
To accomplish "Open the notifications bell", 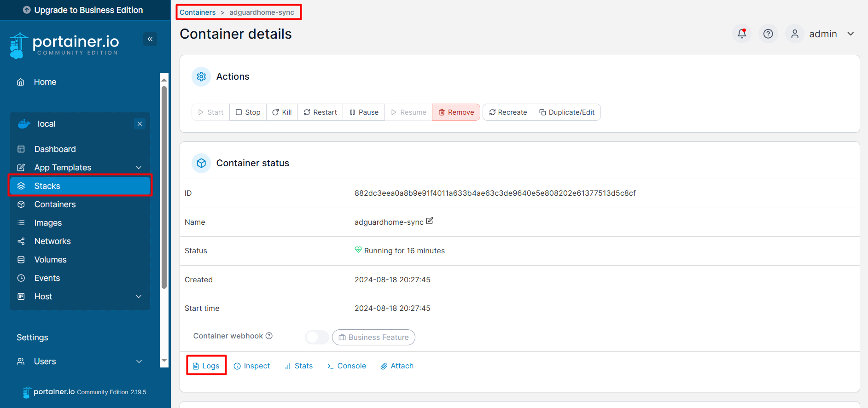I will click(x=742, y=34).
